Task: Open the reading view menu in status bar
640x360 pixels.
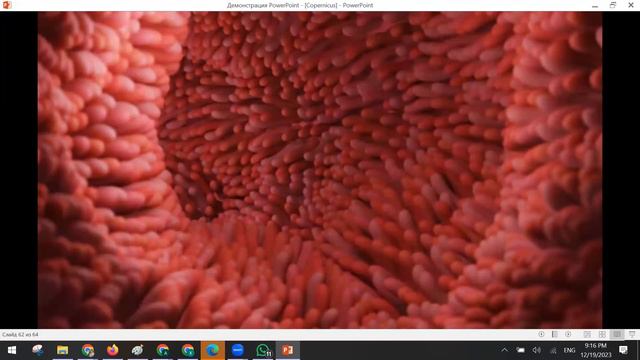Action: click(x=555, y=334)
